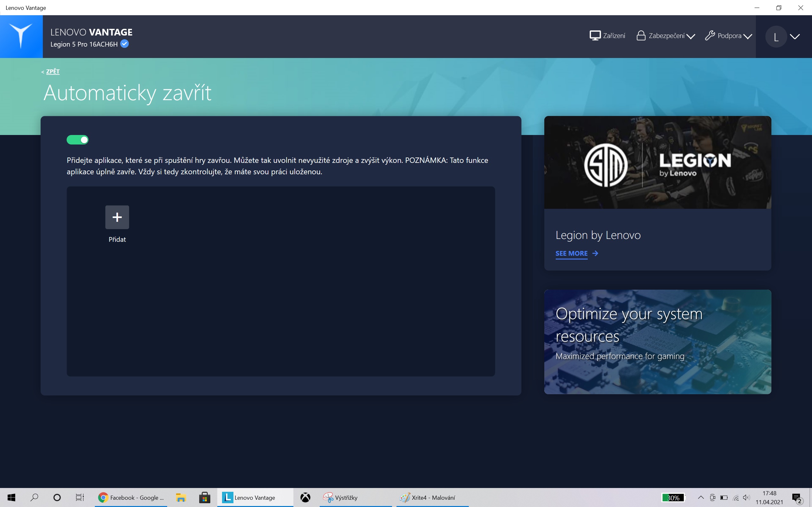Open the Windows notification center icon
Image resolution: width=812 pixels, height=507 pixels.
pos(796,497)
